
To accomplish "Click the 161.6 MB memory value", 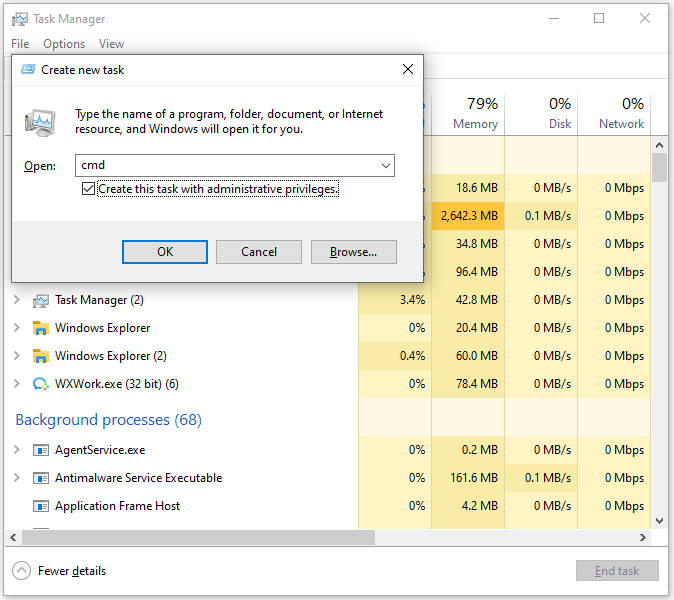I will tap(474, 478).
